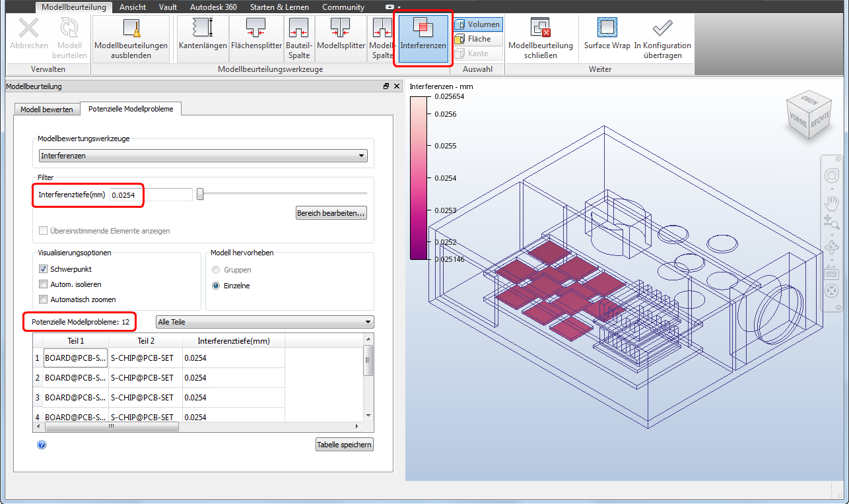
Task: Click the Abbrechen ribbon icon
Action: tap(29, 38)
